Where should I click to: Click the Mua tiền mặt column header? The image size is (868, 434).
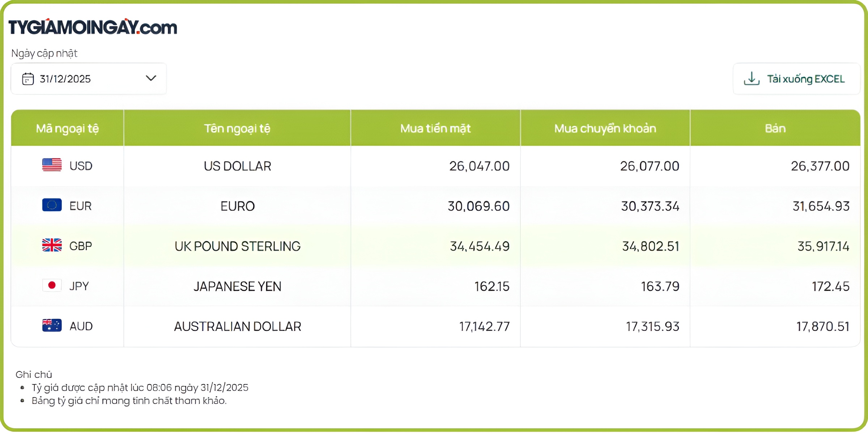(435, 128)
